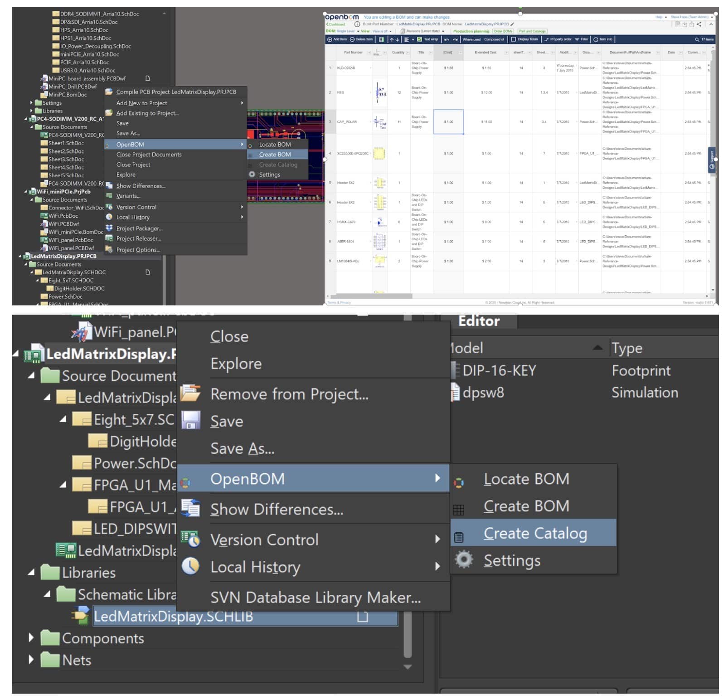The height and width of the screenshot is (700, 728).
Task: Click the Save floppy disk icon in lower menu
Action: [x=191, y=420]
